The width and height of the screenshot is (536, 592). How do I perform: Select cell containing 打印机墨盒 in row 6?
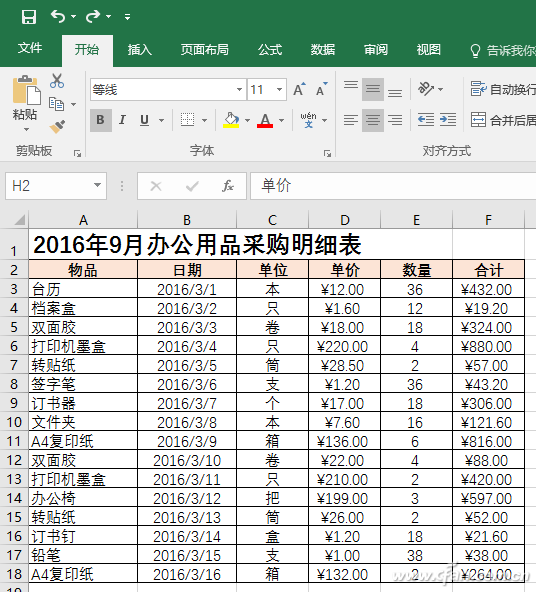click(83, 346)
